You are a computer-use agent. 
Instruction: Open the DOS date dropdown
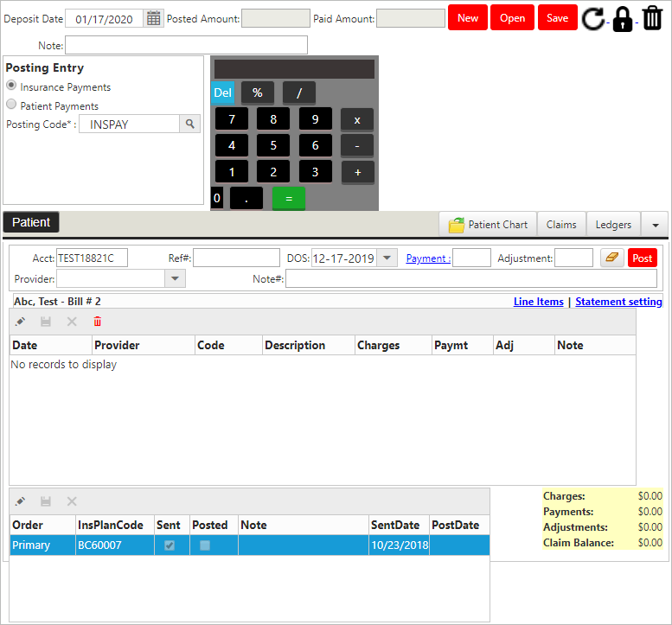coord(387,258)
